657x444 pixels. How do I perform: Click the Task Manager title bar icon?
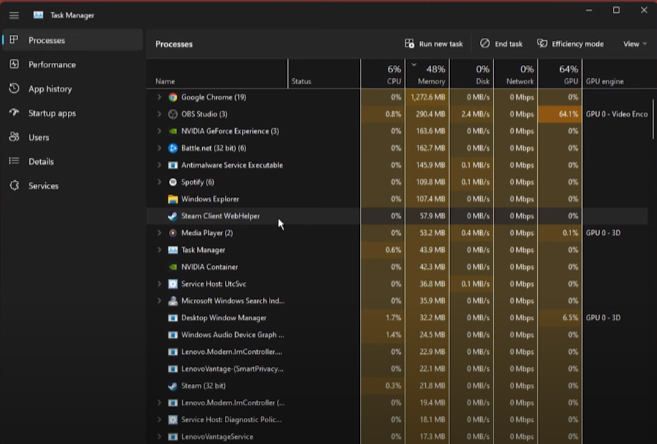coord(38,15)
